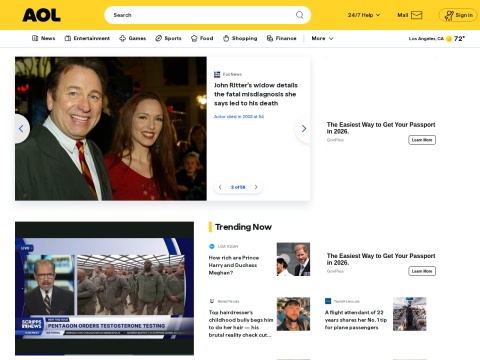
Task: Click previous arrow beside '2 of 58'
Action: pos(220,187)
